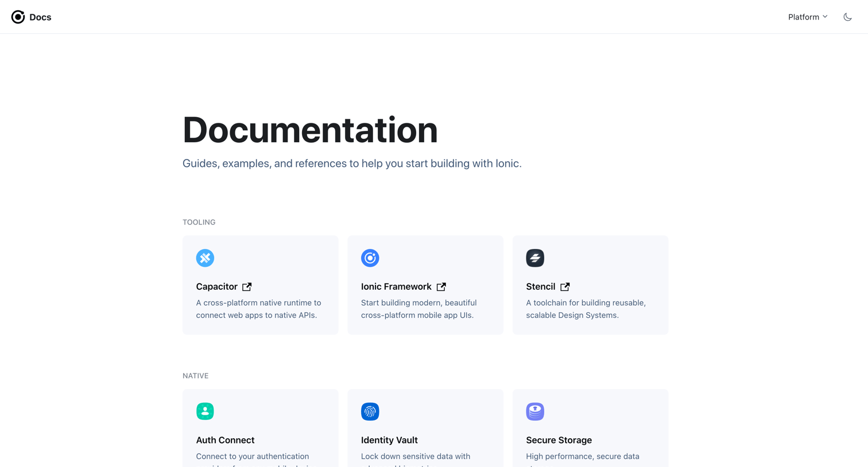The image size is (868, 467).
Task: Click text 'High performance, secure data'
Action: [x=583, y=457]
